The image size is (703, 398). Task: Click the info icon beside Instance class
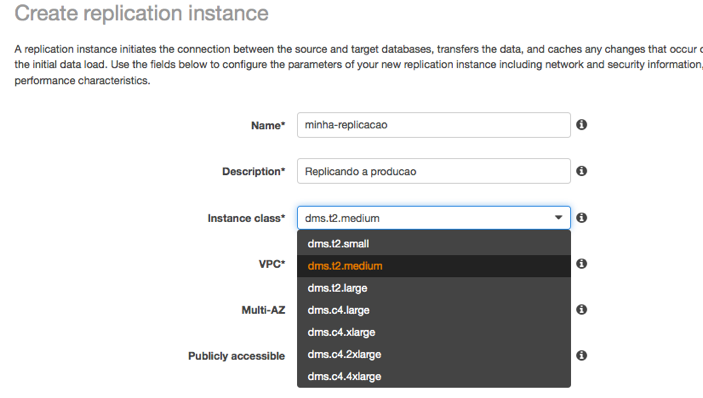(581, 217)
